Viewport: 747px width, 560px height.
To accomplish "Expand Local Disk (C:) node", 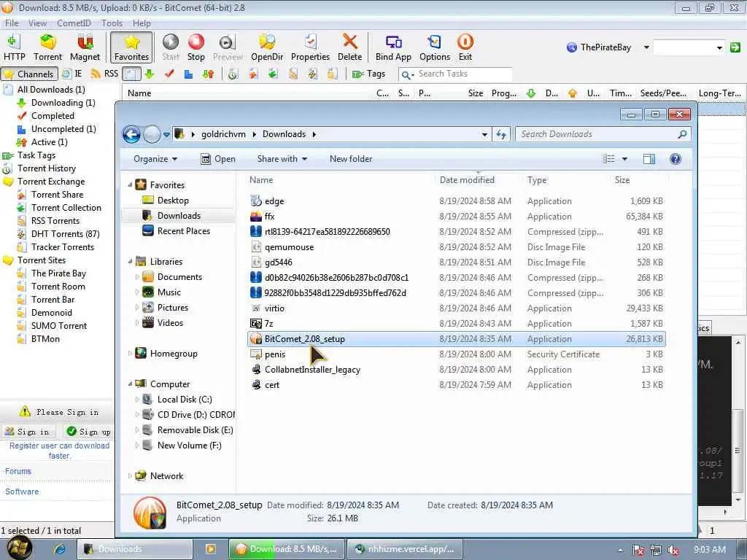I will 137,400.
